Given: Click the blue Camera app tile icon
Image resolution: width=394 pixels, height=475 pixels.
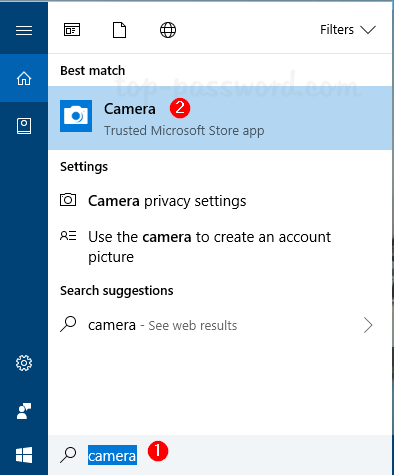Looking at the screenshot, I should tap(76, 116).
